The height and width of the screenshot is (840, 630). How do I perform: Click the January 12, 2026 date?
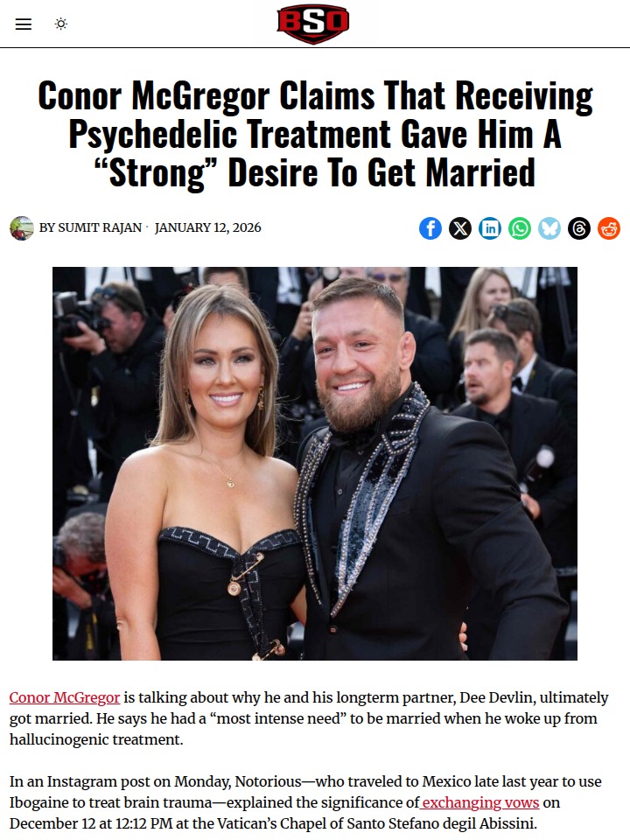[x=208, y=227]
